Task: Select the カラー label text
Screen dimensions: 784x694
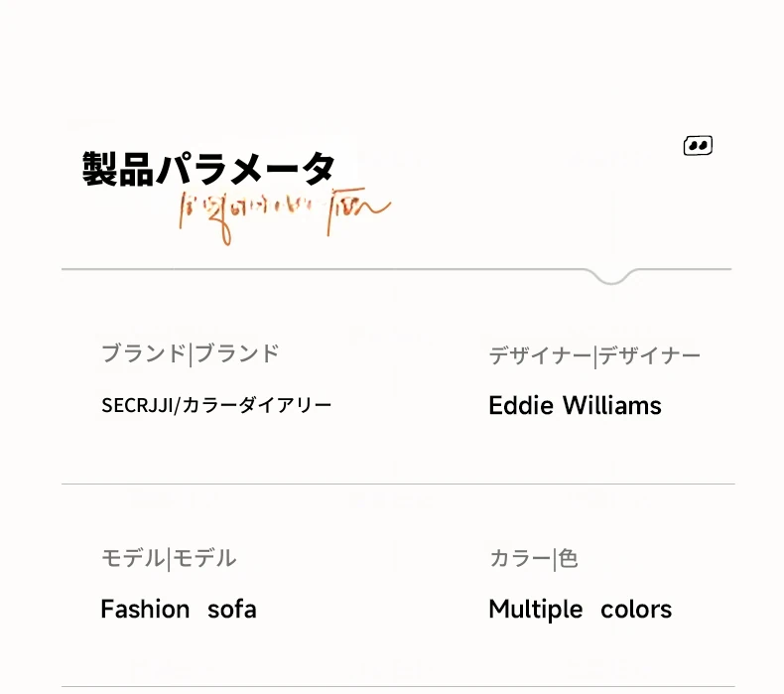Action: (519, 558)
